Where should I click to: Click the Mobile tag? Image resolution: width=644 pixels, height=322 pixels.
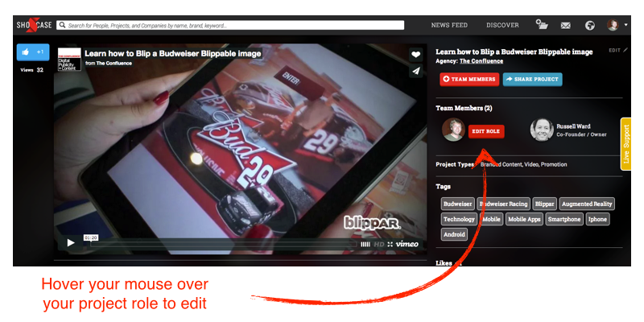tap(491, 219)
